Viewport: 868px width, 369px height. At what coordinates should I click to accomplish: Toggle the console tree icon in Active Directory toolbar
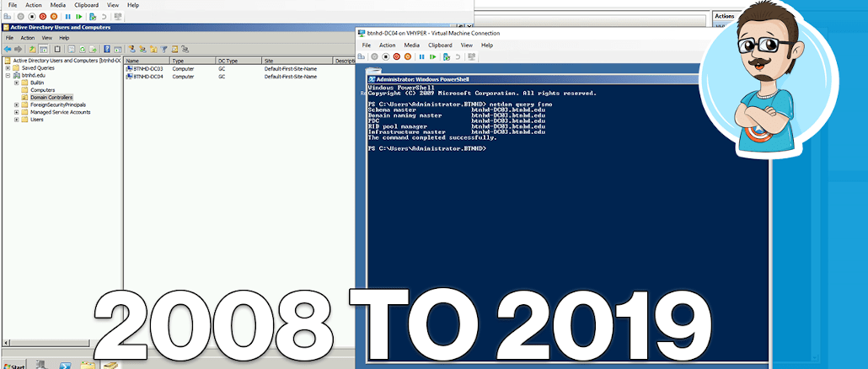pos(43,49)
